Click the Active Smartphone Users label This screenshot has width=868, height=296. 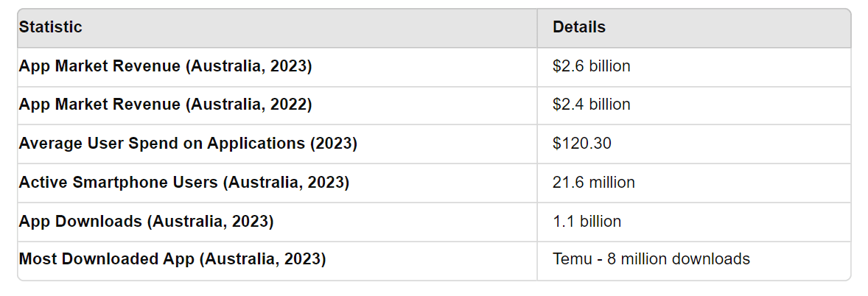[x=183, y=183]
